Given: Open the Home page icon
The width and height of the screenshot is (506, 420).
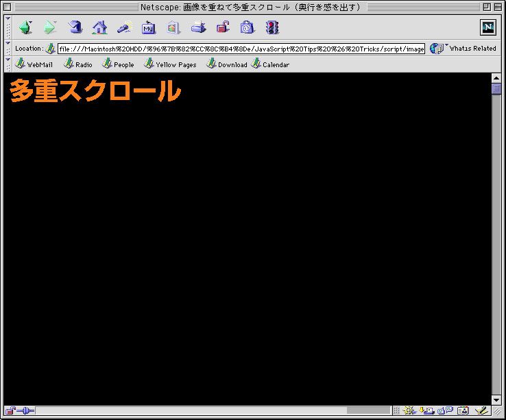Looking at the screenshot, I should click(99, 27).
